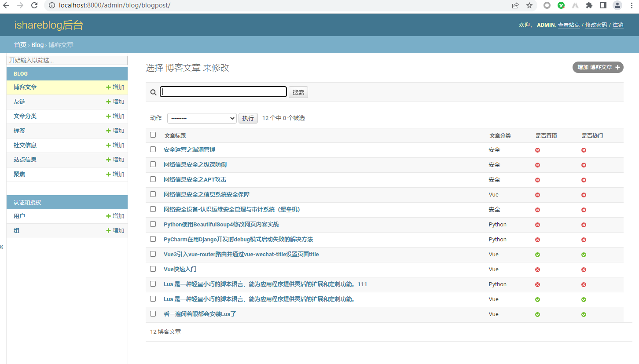This screenshot has width=639, height=364.
Task: Sort by the 文章分类 column header
Action: (x=500, y=136)
